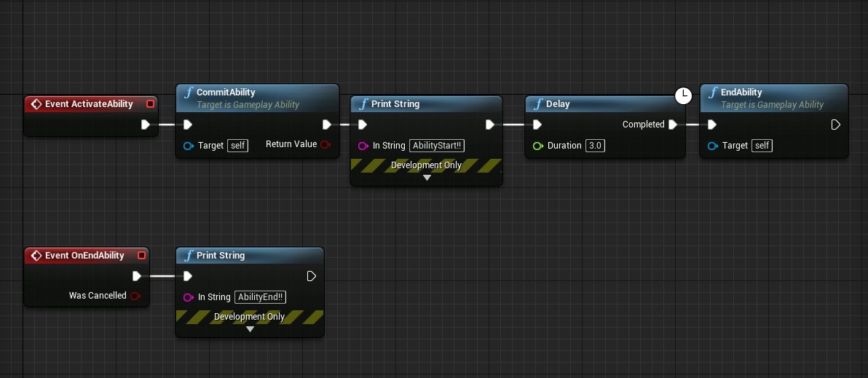Click the input exec pin of AbilityStart Print String

pyautogui.click(x=363, y=125)
